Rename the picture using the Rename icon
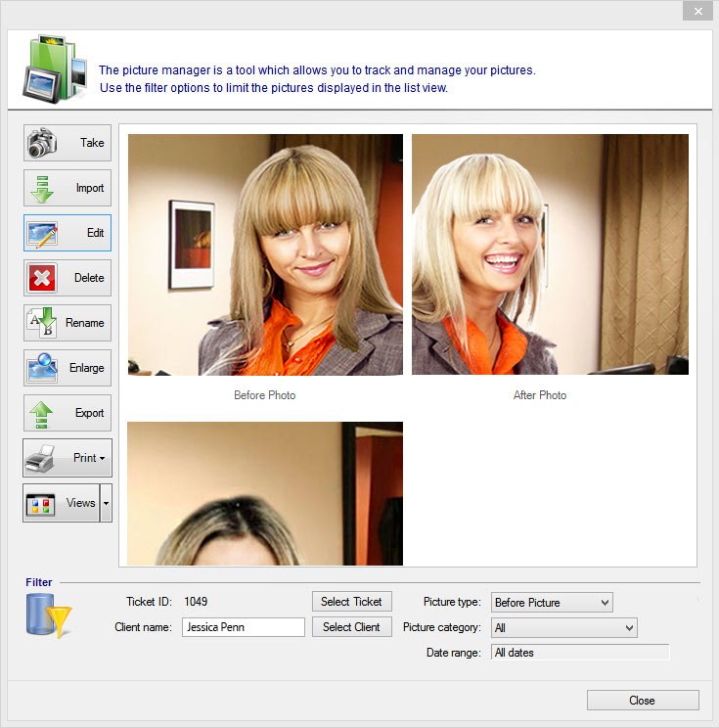Screen dimensions: 719x728 (67, 323)
